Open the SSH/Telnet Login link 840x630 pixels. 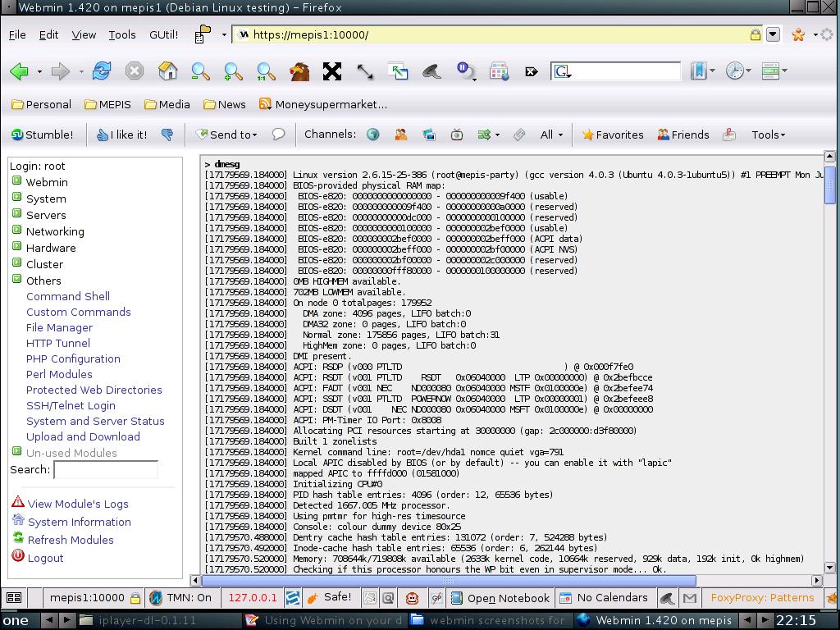pos(71,405)
